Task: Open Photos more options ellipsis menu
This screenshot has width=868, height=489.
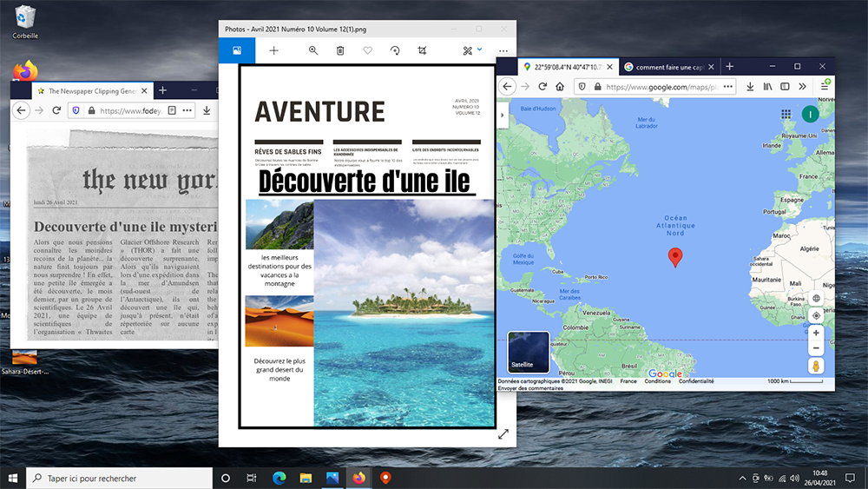Action: 503,51
